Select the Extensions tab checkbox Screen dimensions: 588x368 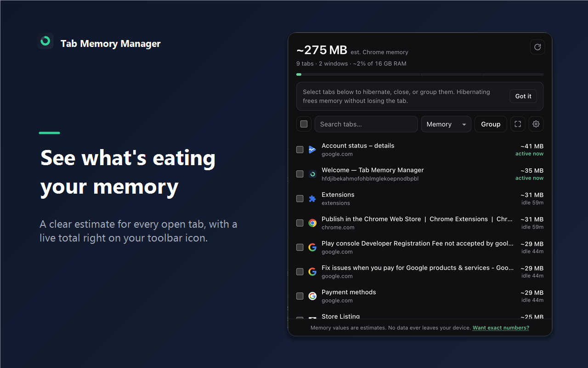coord(300,199)
